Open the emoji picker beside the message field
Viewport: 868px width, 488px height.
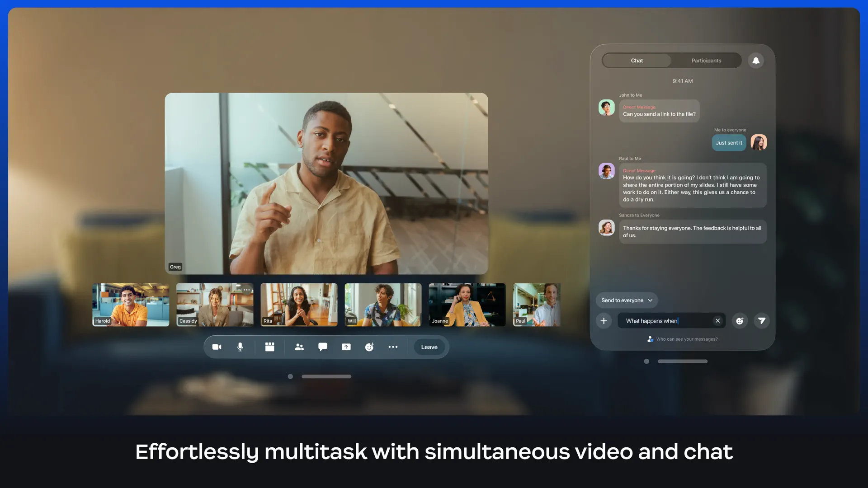(740, 321)
